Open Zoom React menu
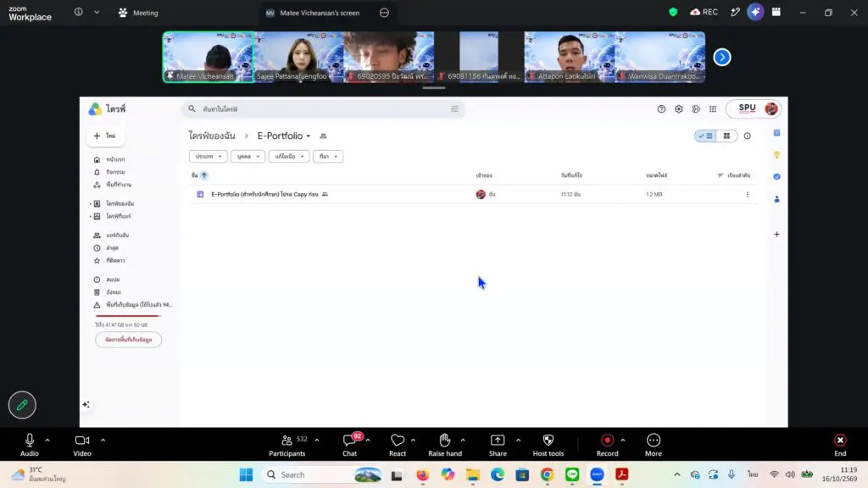Viewport: 868px width, 488px height. coord(398,445)
